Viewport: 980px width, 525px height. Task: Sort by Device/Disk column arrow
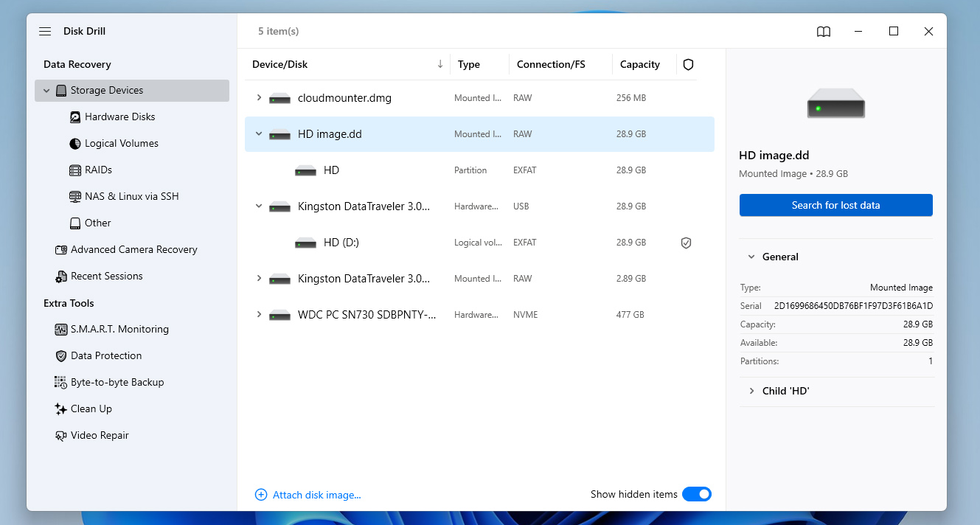point(440,64)
